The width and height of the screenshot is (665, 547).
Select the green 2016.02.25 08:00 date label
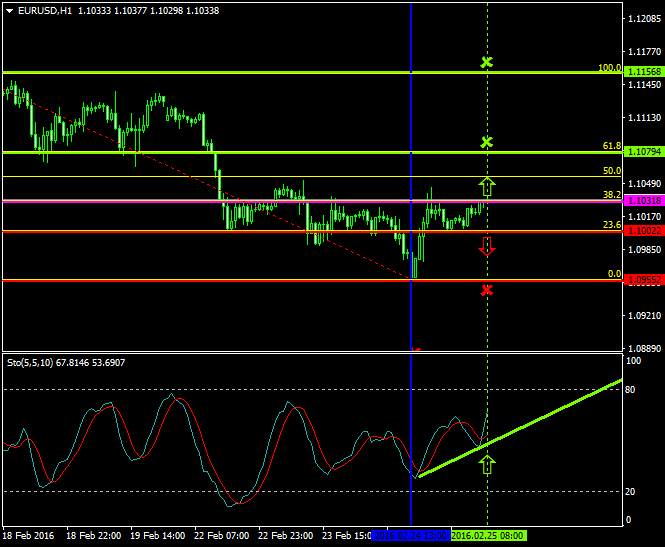(x=487, y=536)
